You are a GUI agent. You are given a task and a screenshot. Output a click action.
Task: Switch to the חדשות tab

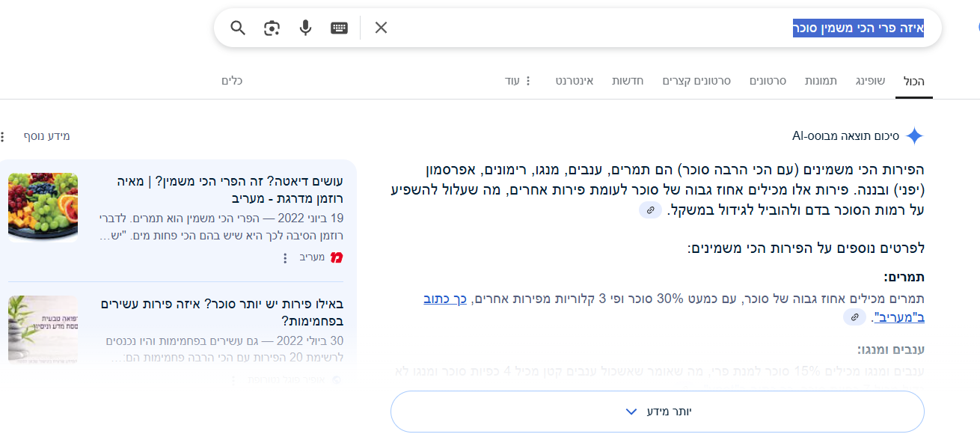click(628, 81)
